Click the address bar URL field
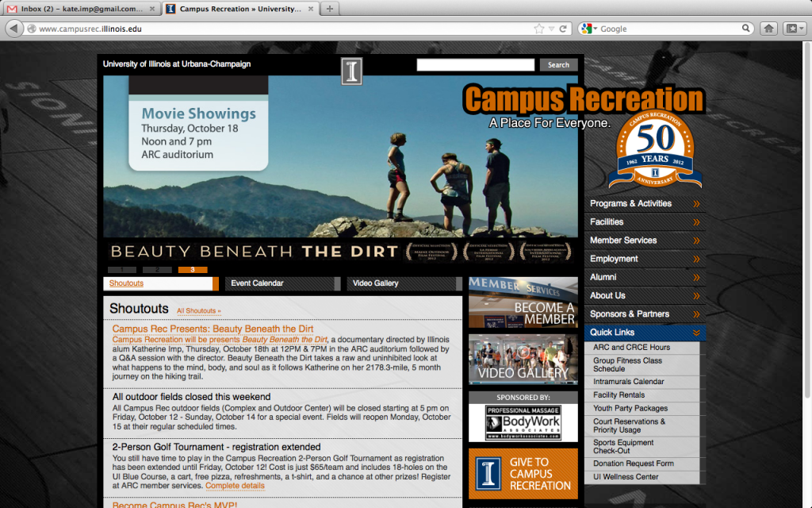 coord(285,29)
